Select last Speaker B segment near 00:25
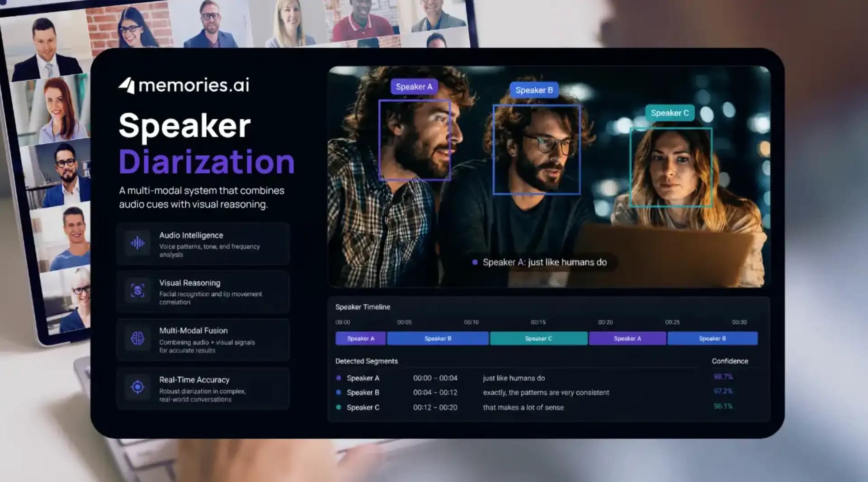This screenshot has width=868, height=482. 712,339
